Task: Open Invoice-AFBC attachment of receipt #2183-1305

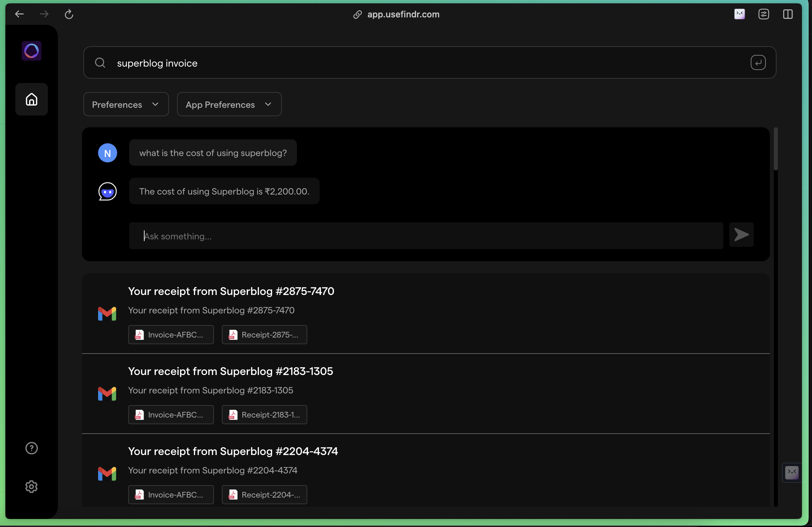Action: click(x=171, y=415)
